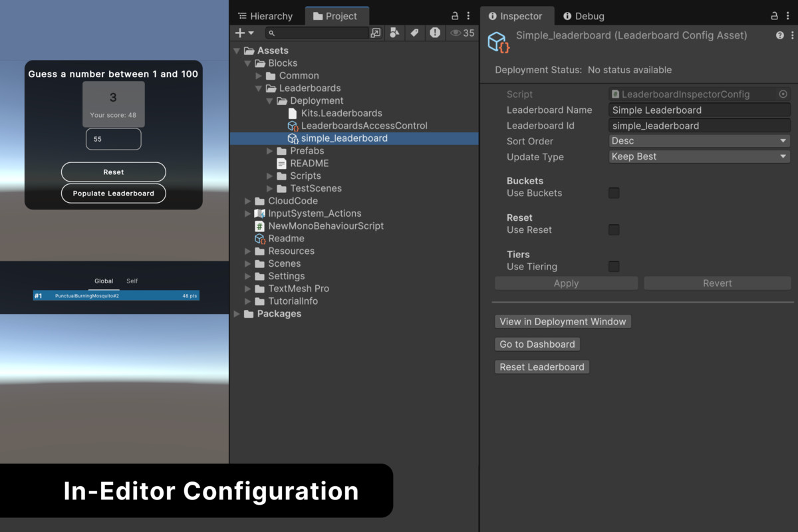This screenshot has height=532, width=798.
Task: Switch to the Inspector tab
Action: pos(515,16)
